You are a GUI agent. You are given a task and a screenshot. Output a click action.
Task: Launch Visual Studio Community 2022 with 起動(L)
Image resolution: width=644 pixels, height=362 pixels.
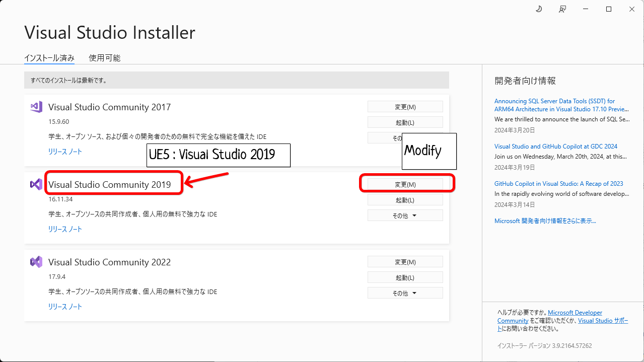click(405, 277)
